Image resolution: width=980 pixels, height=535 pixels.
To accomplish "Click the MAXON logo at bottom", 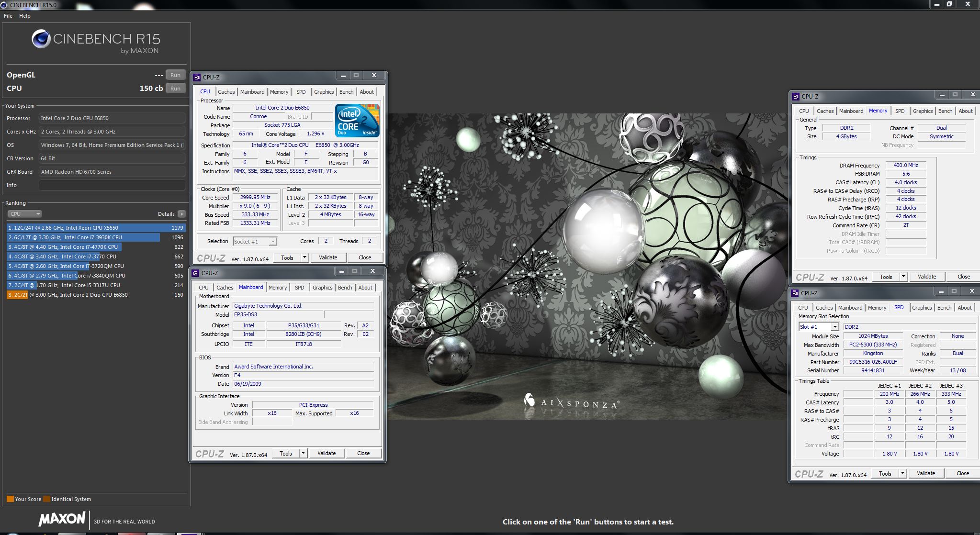I will coord(62,519).
